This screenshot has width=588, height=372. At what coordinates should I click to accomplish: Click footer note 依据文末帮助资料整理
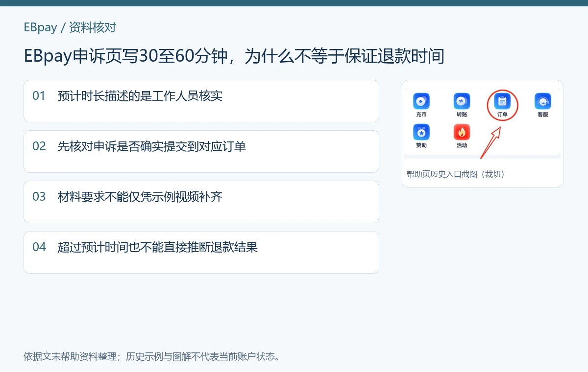pyautogui.click(x=152, y=356)
